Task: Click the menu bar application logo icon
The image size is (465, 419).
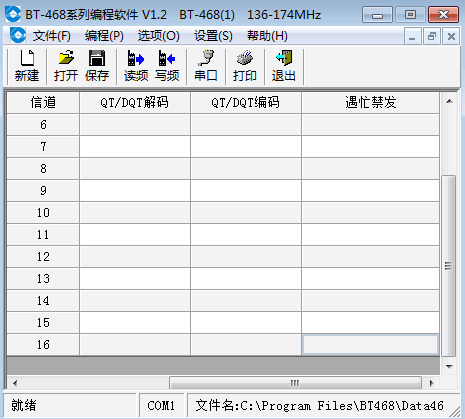Action: pos(18,35)
